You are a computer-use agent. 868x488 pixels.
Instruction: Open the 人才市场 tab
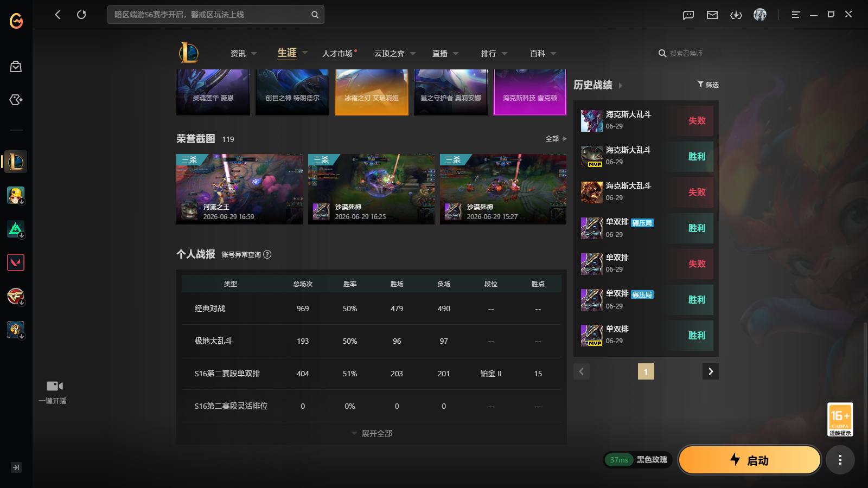point(337,53)
